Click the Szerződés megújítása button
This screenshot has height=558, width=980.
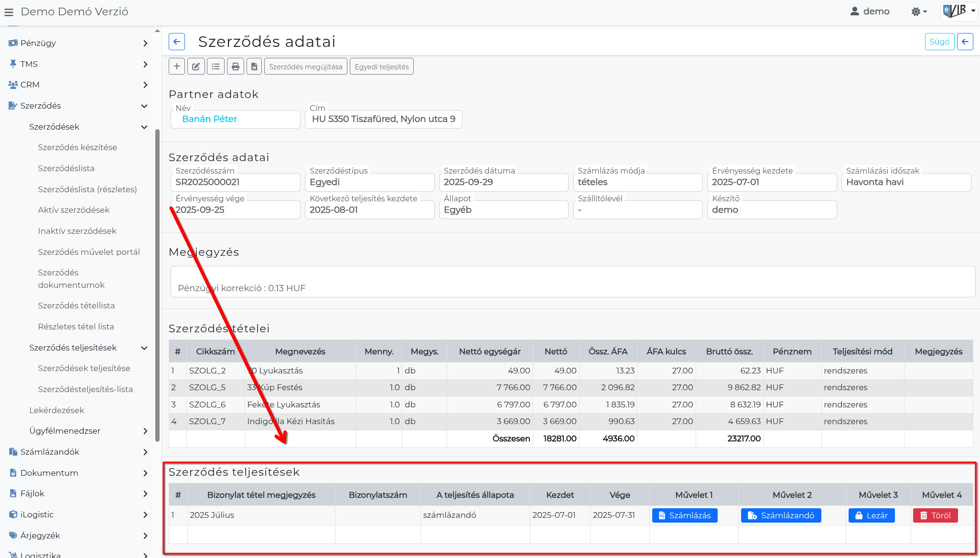(x=305, y=66)
